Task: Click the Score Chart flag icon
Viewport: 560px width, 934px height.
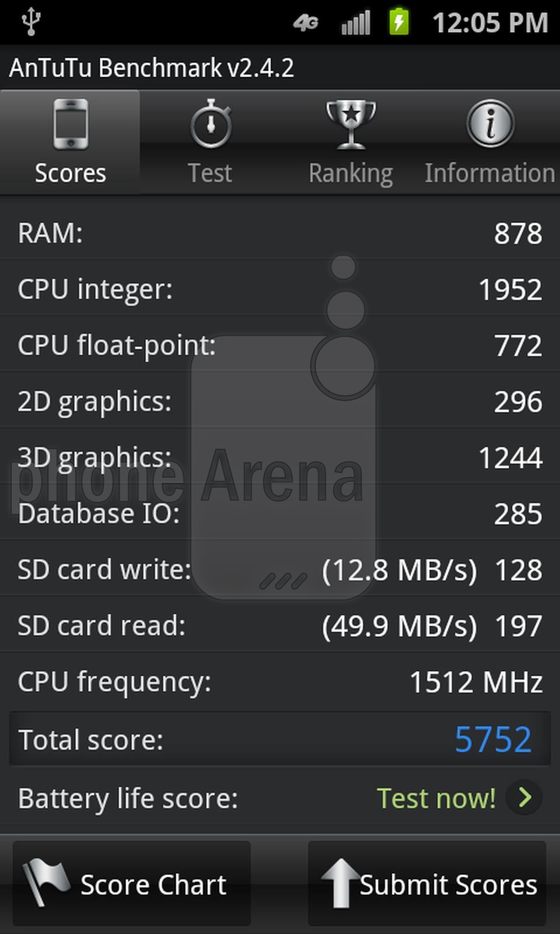Action: coord(44,881)
